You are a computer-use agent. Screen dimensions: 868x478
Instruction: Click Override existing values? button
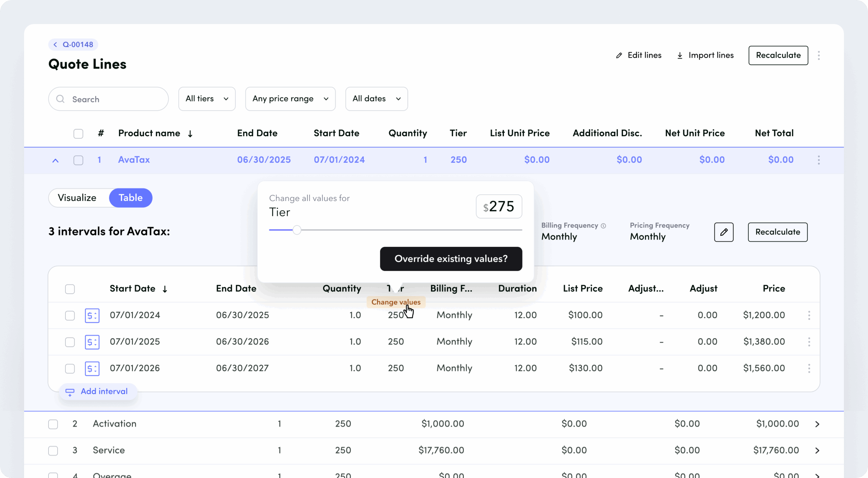tap(451, 259)
